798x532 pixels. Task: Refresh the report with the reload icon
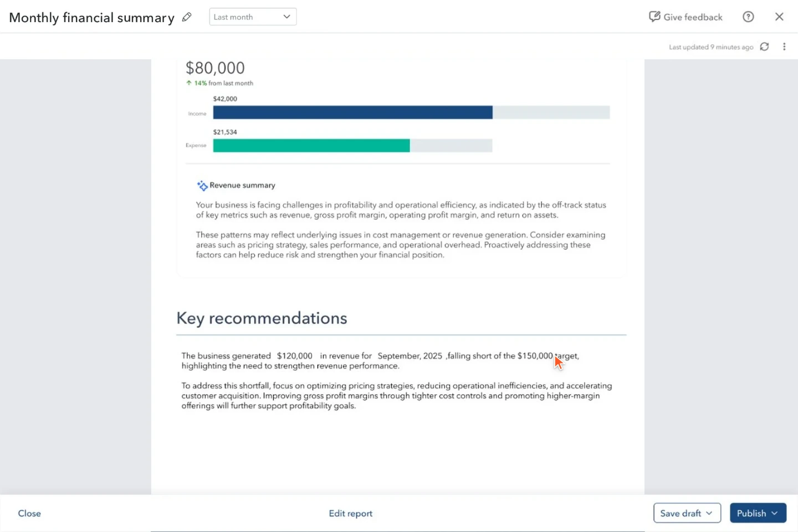[765, 47]
